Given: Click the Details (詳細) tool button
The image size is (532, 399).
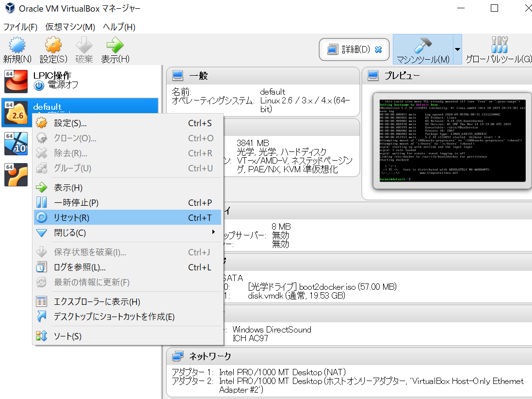Looking at the screenshot, I should point(354,50).
